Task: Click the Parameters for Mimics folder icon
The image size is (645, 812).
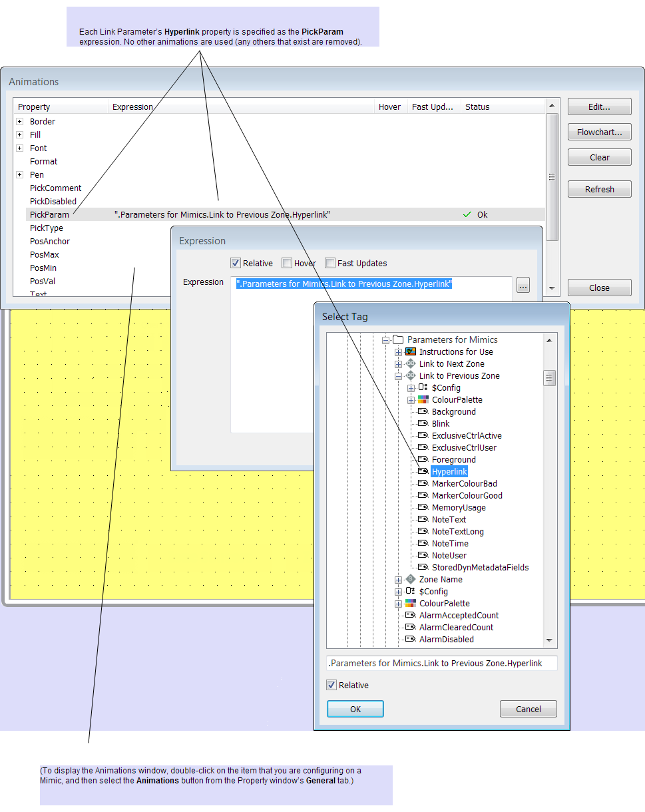Action: click(399, 339)
